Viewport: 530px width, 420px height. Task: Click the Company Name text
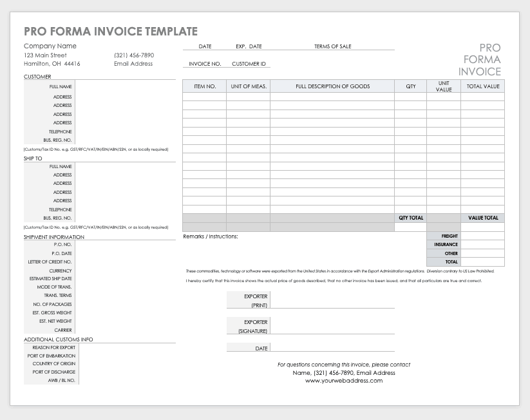50,46
